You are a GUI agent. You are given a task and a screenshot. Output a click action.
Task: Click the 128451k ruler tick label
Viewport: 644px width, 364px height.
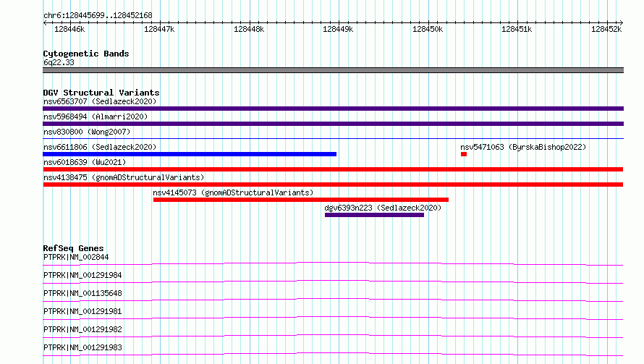point(517,29)
